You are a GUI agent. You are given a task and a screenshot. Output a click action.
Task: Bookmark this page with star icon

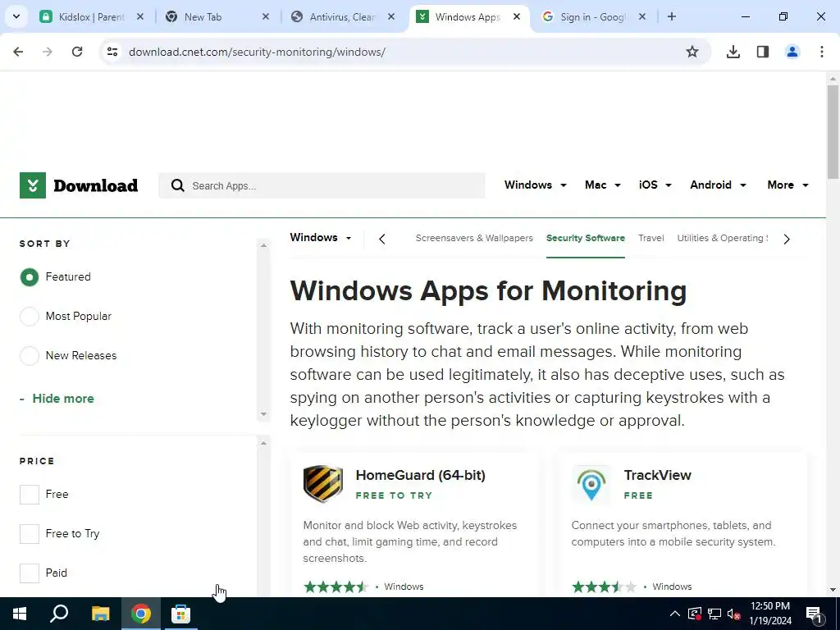click(x=692, y=52)
